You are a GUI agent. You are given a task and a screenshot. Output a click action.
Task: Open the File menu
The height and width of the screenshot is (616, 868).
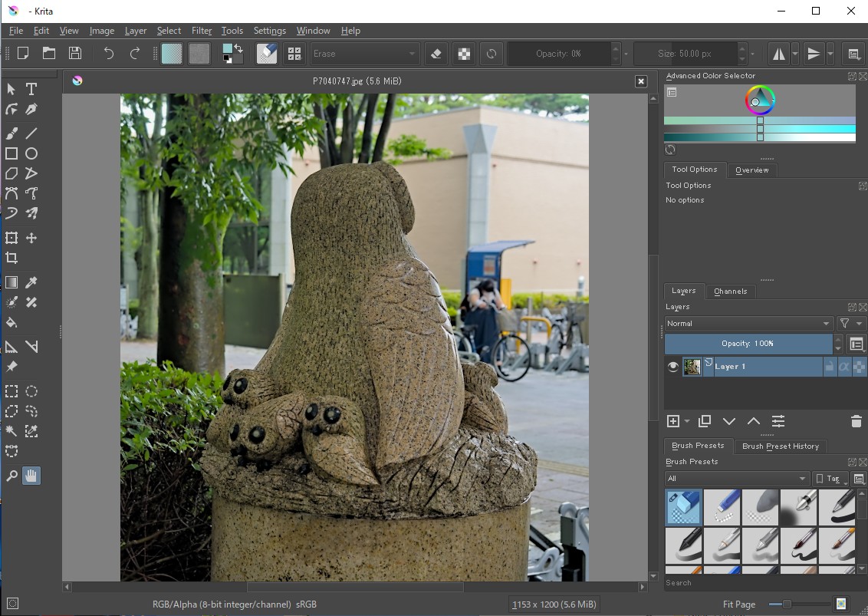[x=16, y=31]
